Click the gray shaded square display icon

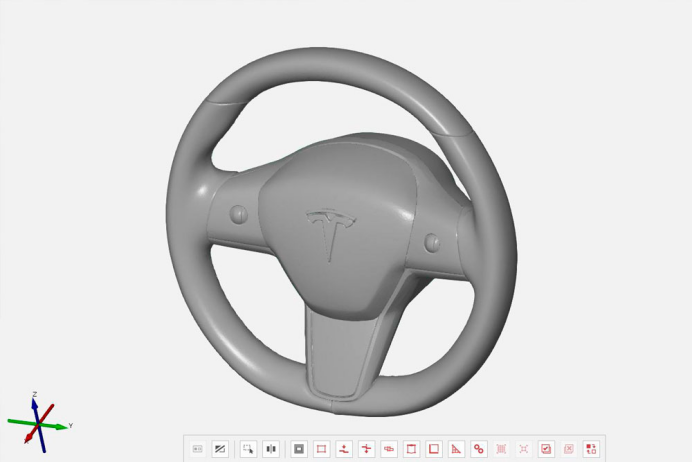[298, 449]
